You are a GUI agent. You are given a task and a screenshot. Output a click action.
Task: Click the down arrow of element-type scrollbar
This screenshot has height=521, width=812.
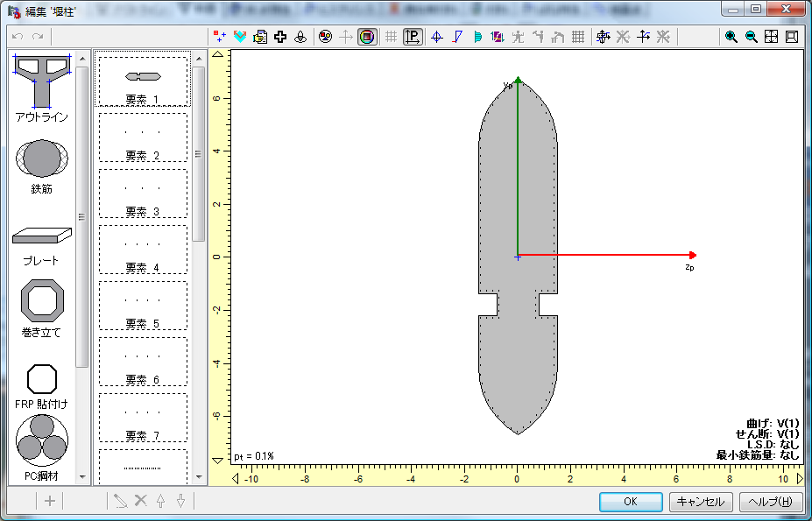click(82, 477)
